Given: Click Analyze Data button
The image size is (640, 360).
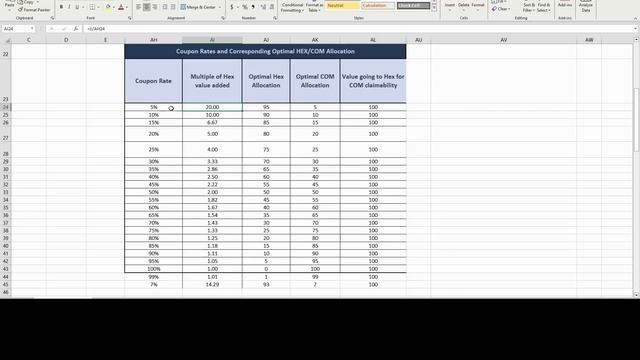Looking at the screenshot, I should [586, 6].
